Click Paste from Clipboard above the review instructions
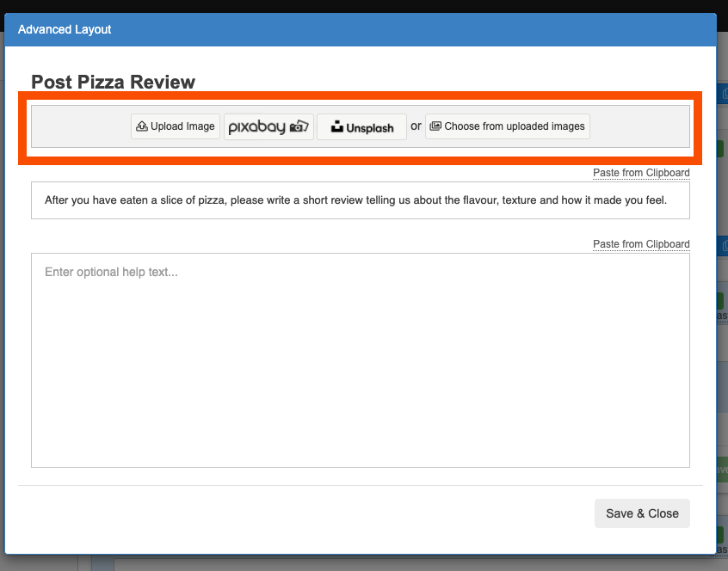The height and width of the screenshot is (571, 728). coord(641,173)
